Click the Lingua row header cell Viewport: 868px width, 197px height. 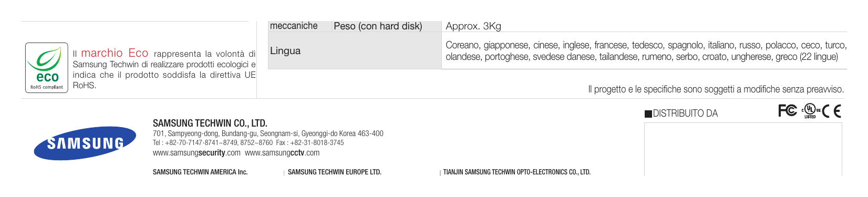click(355, 50)
